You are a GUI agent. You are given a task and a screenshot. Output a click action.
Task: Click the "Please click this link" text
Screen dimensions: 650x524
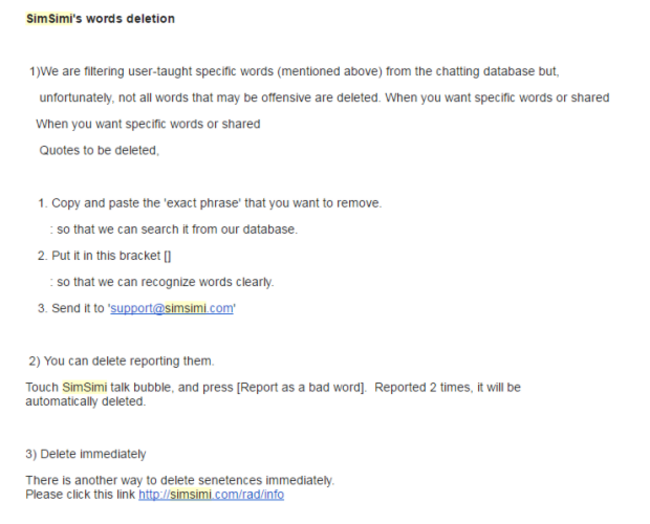[80, 494]
